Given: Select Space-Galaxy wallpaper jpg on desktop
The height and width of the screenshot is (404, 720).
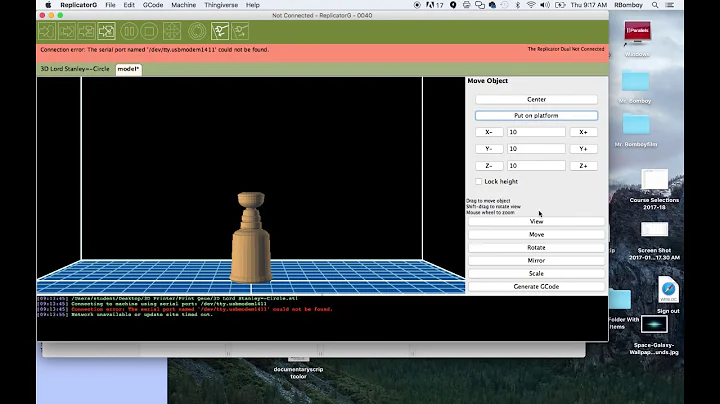Looking at the screenshot, I should click(654, 324).
